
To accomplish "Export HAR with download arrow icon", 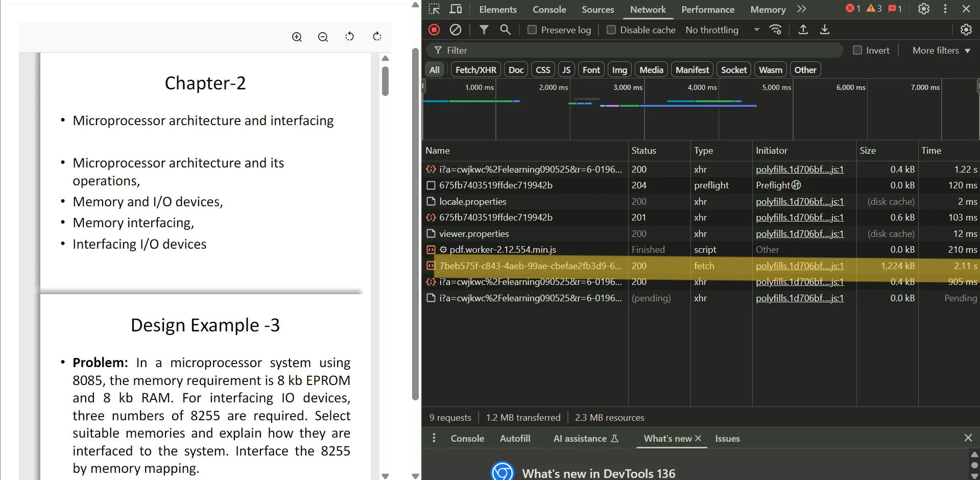I will (825, 30).
